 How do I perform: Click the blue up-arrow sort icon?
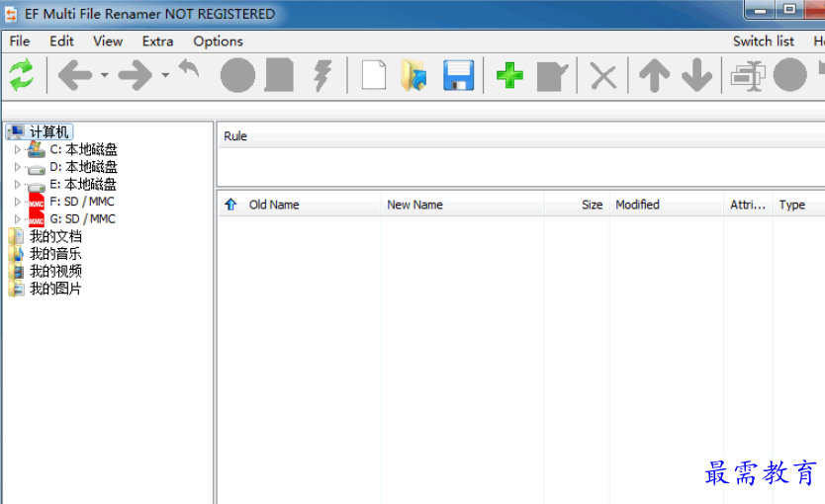tap(230, 205)
